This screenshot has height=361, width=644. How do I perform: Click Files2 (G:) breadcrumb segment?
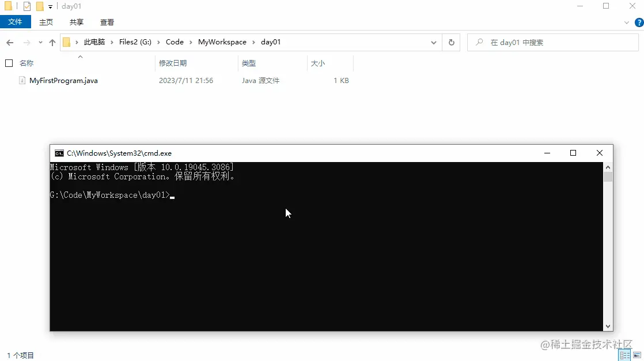tap(135, 42)
